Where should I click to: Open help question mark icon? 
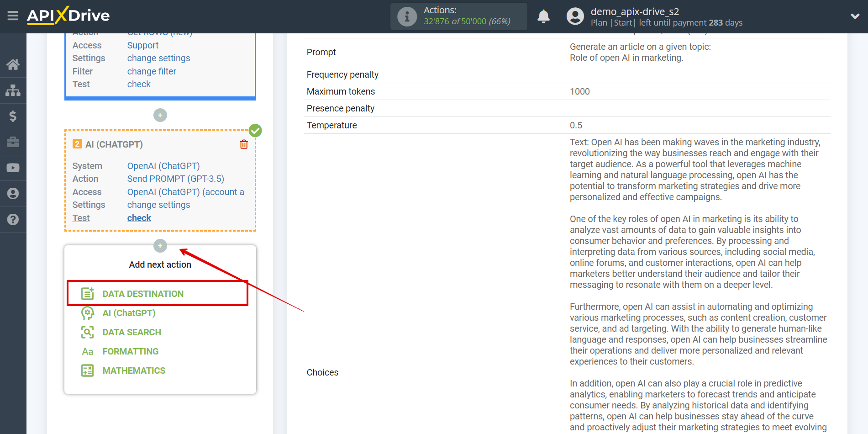13,219
